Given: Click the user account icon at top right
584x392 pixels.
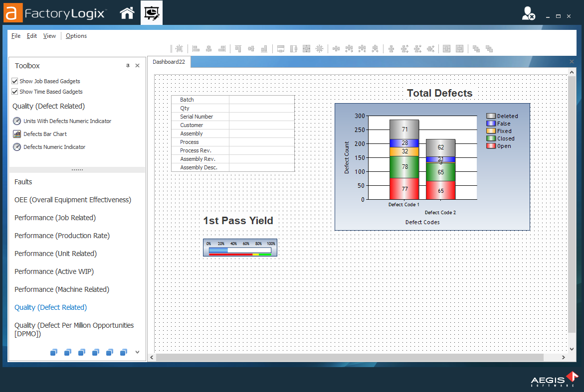Looking at the screenshot, I should point(528,12).
